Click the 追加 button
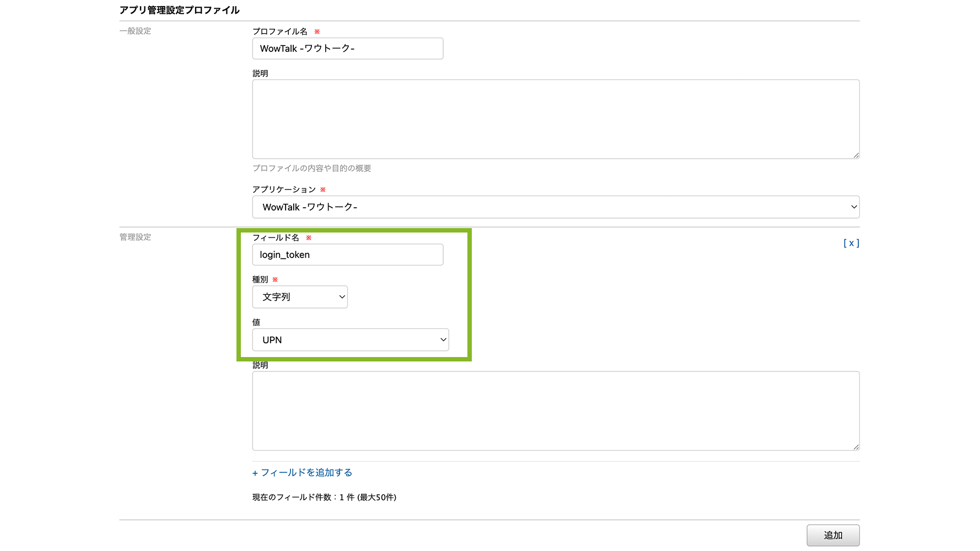Viewport: 980px width, 551px height. tap(833, 535)
